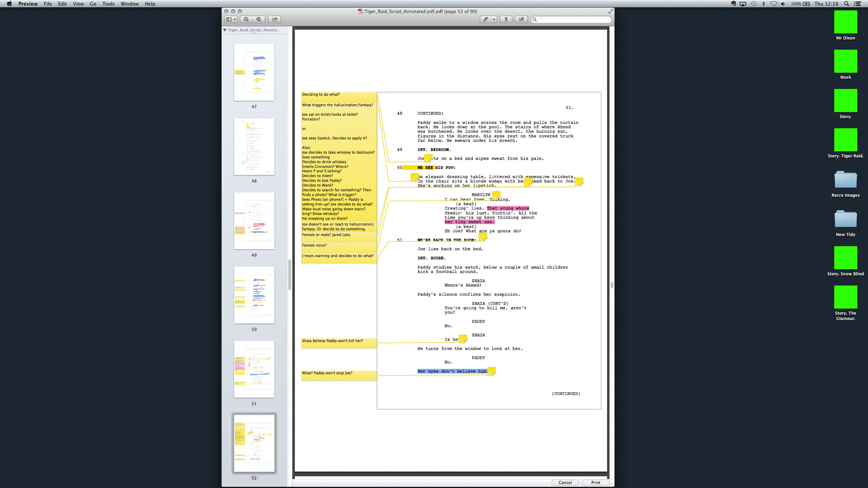Open the View menu
The width and height of the screenshot is (868, 488).
(x=78, y=4)
